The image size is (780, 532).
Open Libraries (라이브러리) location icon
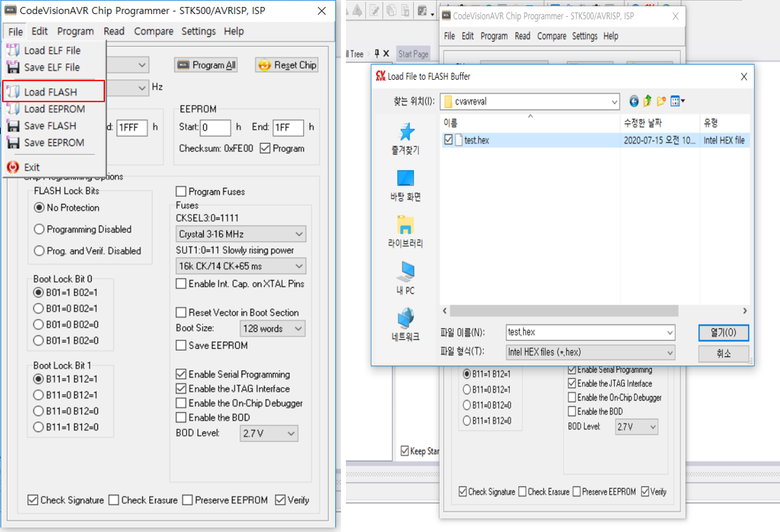click(406, 225)
